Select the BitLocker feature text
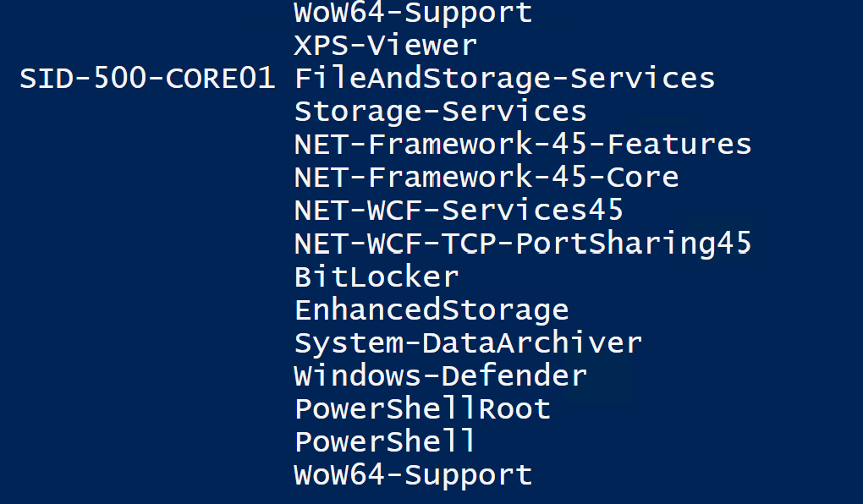Viewport: 863px width, 504px height. (x=377, y=277)
